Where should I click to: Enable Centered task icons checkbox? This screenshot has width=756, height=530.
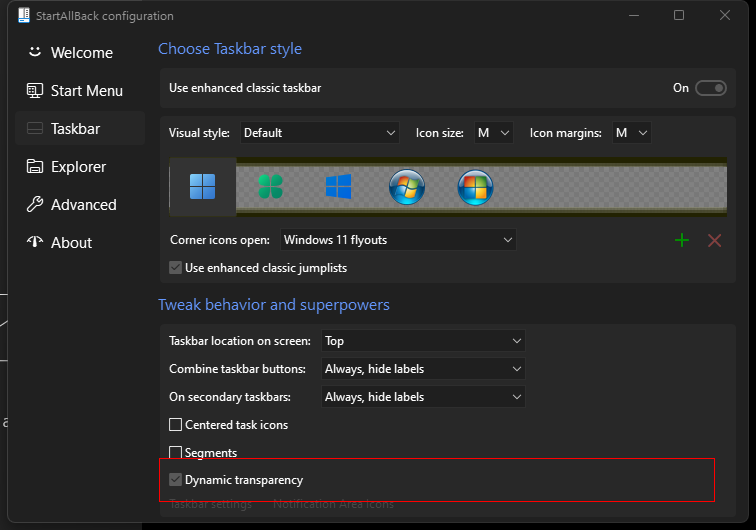pyautogui.click(x=176, y=424)
